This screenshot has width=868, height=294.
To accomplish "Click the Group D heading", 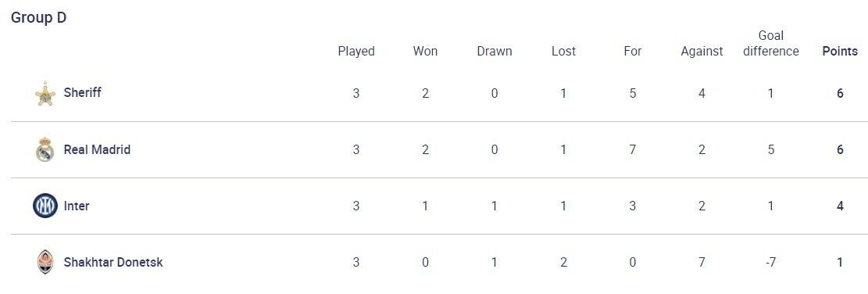I will 39,18.
